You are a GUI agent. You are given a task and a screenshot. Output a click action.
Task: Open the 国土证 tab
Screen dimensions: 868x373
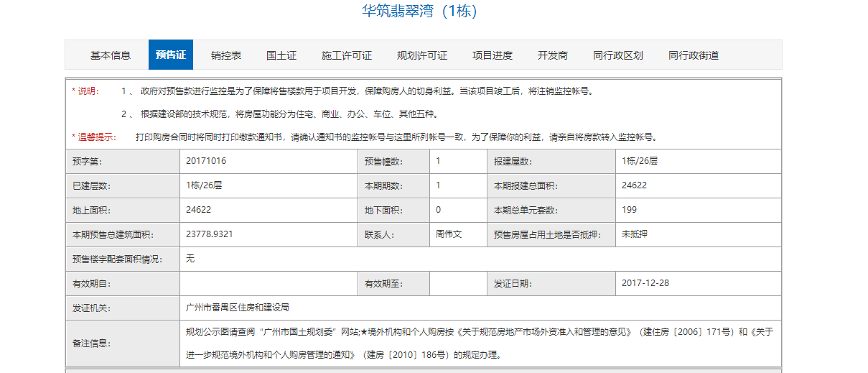(x=281, y=55)
